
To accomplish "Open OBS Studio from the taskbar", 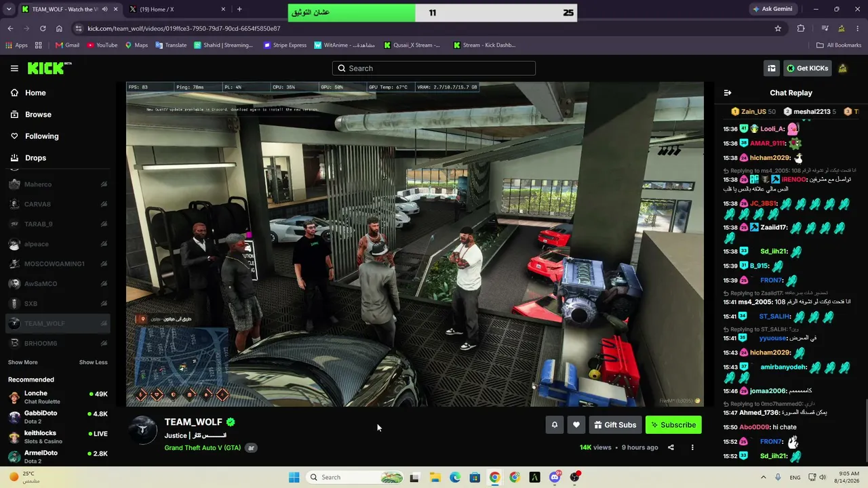I will pyautogui.click(x=575, y=477).
